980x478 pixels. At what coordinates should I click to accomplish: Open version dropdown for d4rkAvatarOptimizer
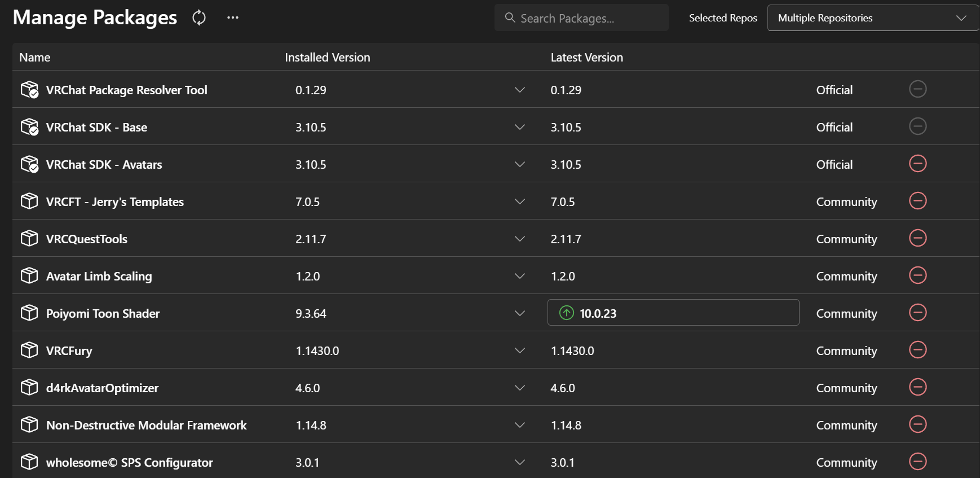coord(520,388)
